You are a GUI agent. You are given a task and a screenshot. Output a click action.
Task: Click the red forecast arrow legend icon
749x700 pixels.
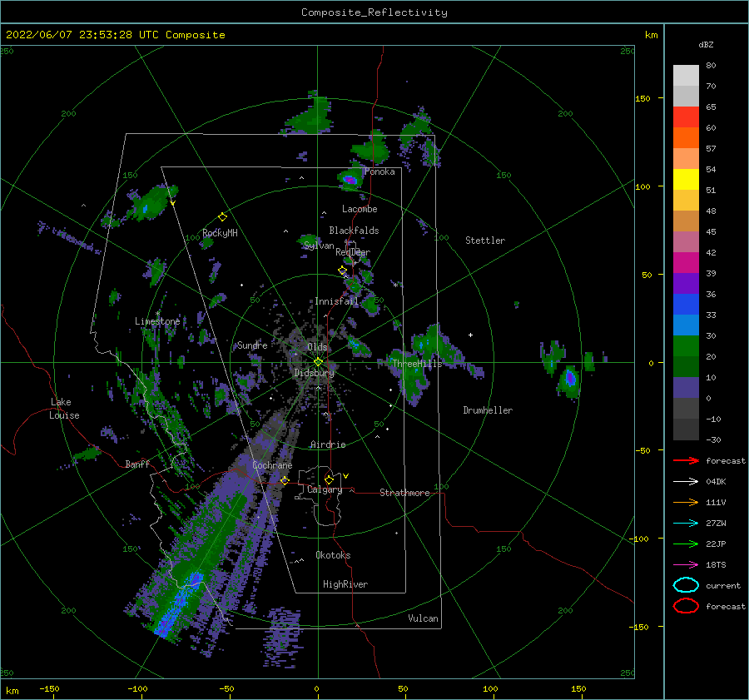pos(686,460)
